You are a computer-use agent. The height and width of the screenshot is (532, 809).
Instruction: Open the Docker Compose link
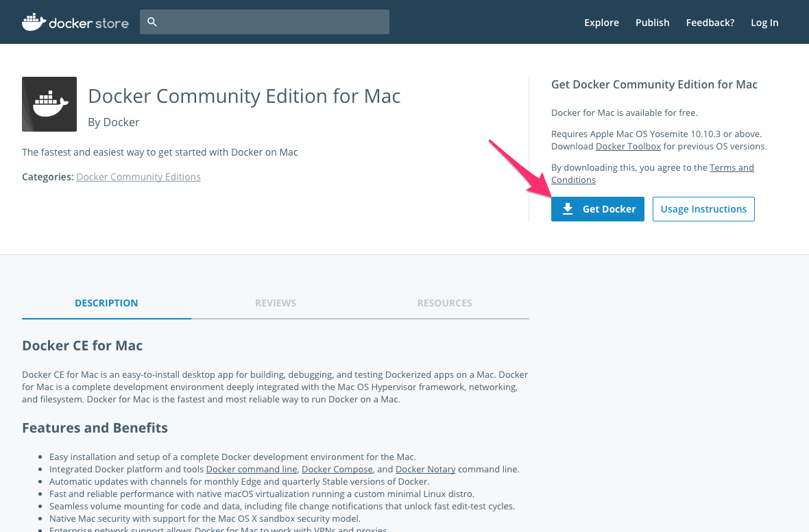coord(337,469)
